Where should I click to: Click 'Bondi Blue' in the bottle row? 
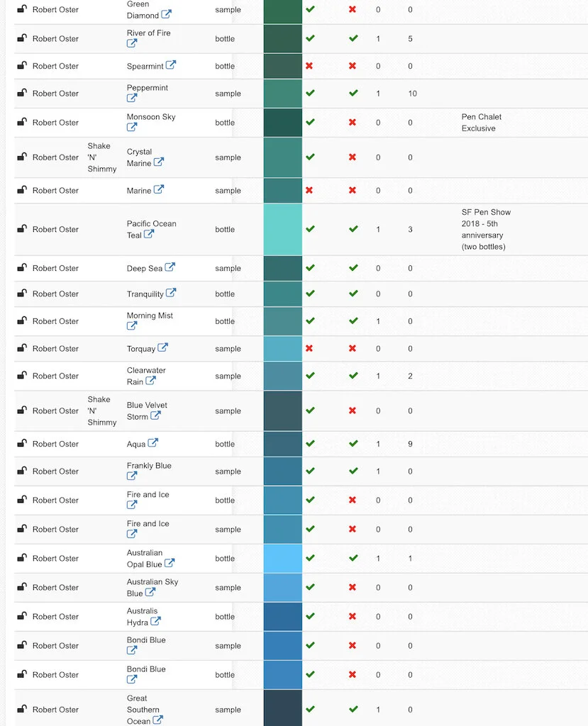[146, 669]
